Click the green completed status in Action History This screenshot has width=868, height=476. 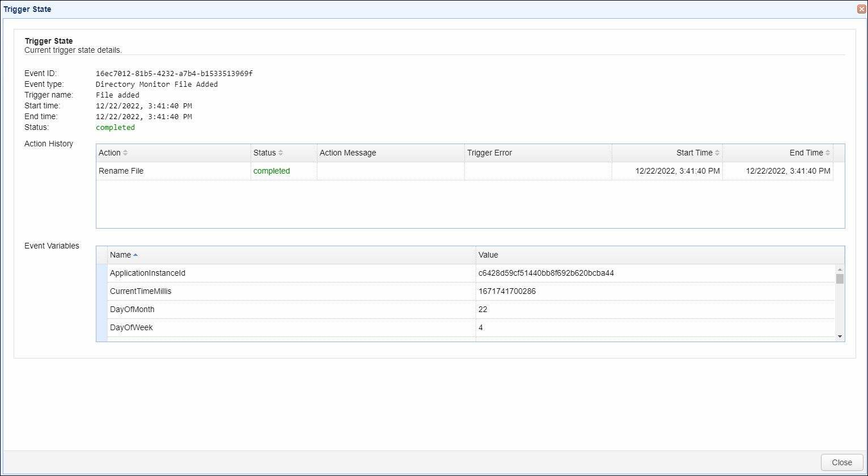272,171
